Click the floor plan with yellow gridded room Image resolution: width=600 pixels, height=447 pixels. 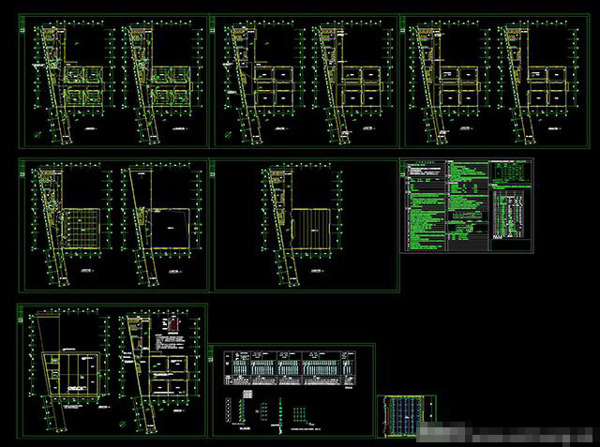[x=70, y=227]
